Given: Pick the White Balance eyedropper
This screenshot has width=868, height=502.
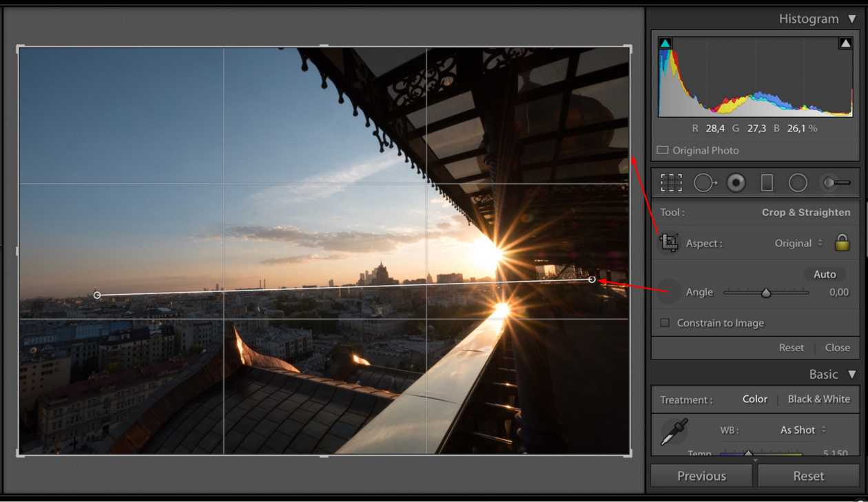Looking at the screenshot, I should (x=674, y=432).
